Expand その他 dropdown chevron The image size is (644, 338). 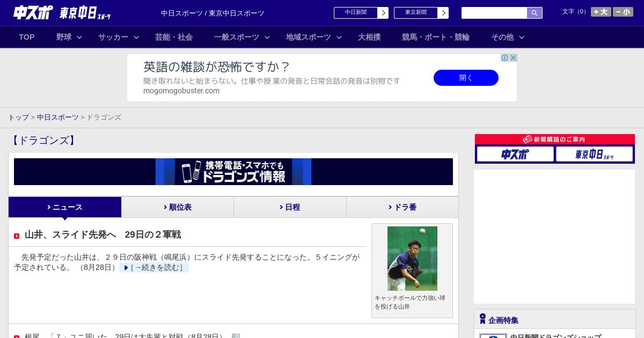pyautogui.click(x=522, y=38)
